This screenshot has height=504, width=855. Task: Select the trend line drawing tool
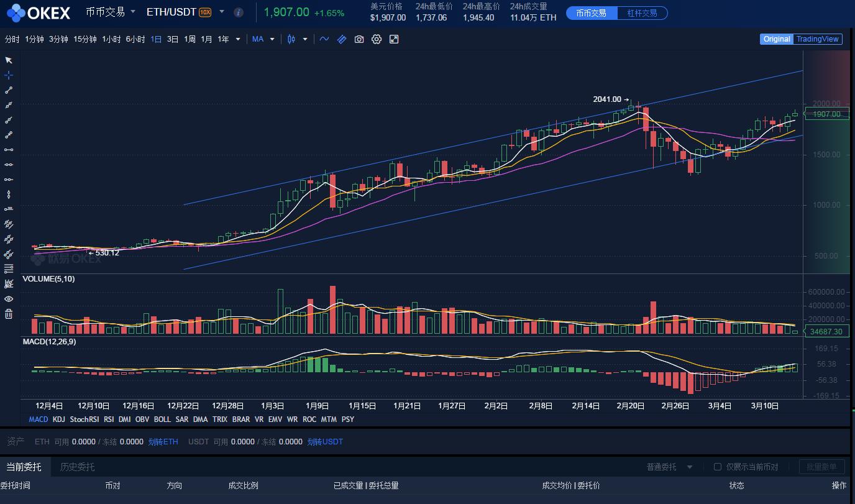[8, 89]
